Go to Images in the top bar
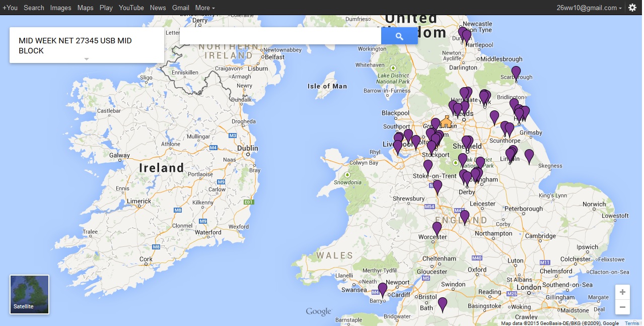 [x=60, y=8]
